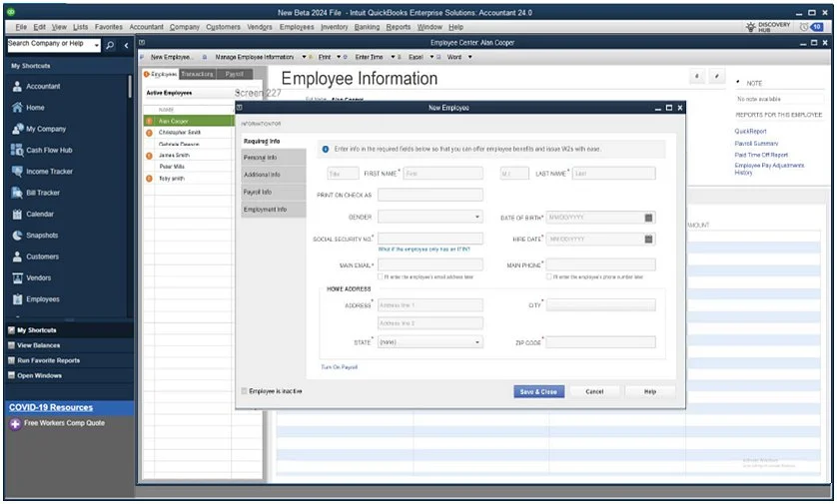Select James Smith in the employee list
Screen dimensions: 837x504
(x=174, y=156)
